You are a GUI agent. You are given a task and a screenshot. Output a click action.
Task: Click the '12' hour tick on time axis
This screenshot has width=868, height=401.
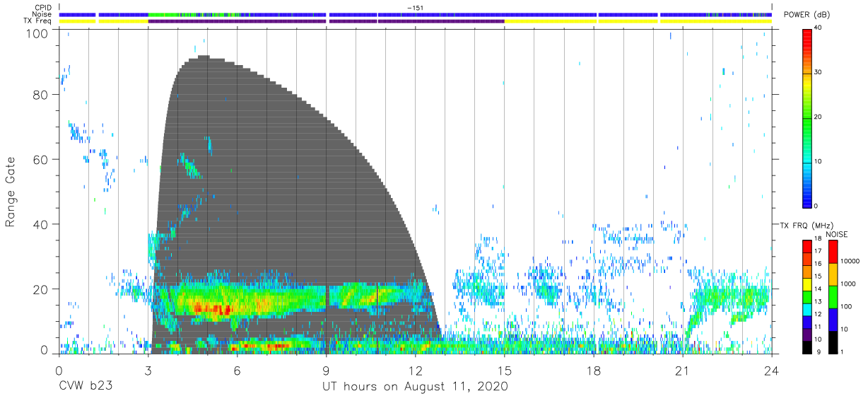pyautogui.click(x=415, y=371)
